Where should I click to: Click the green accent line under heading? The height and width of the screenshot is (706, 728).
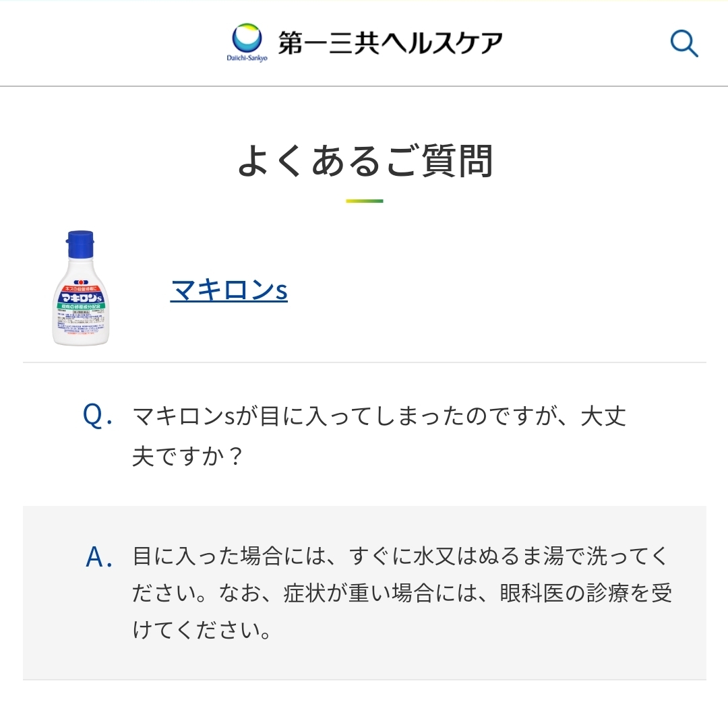click(x=365, y=201)
